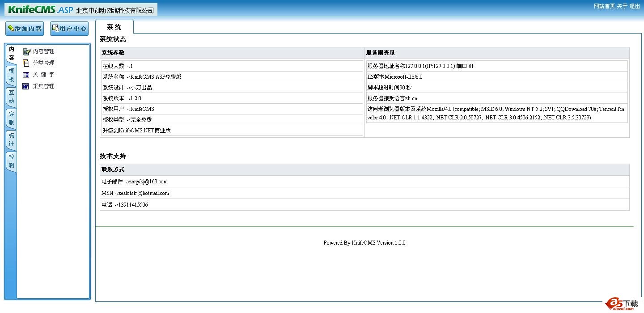
Task: Open the 关于 link
Action: coord(622,6)
